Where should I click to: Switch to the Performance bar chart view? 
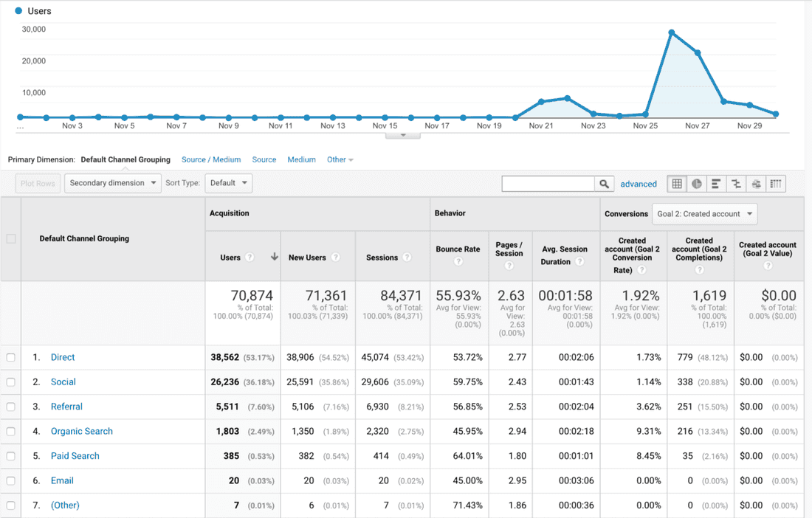coord(715,183)
